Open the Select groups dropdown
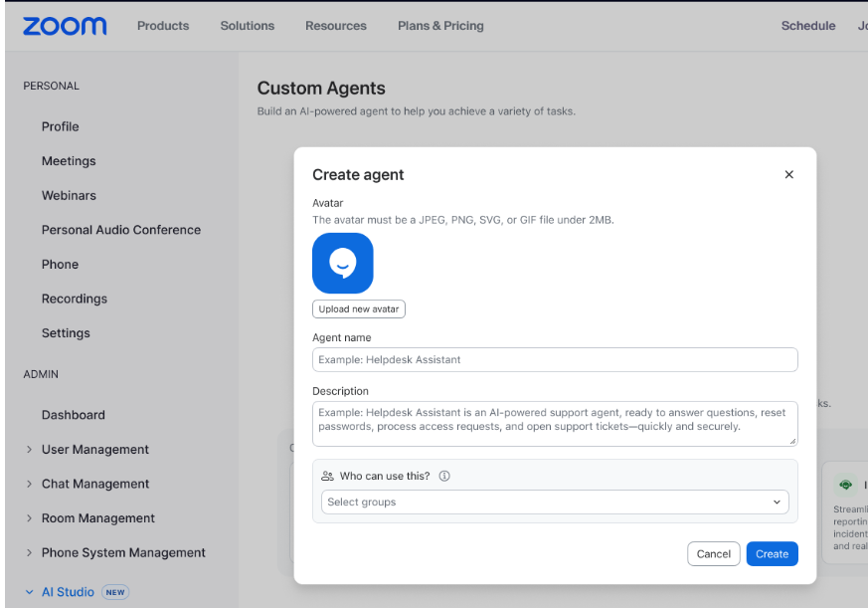868x608 pixels. 555,503
